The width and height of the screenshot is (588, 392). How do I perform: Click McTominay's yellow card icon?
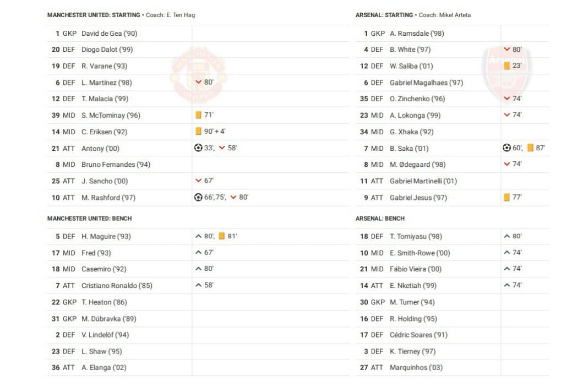pyautogui.click(x=198, y=115)
